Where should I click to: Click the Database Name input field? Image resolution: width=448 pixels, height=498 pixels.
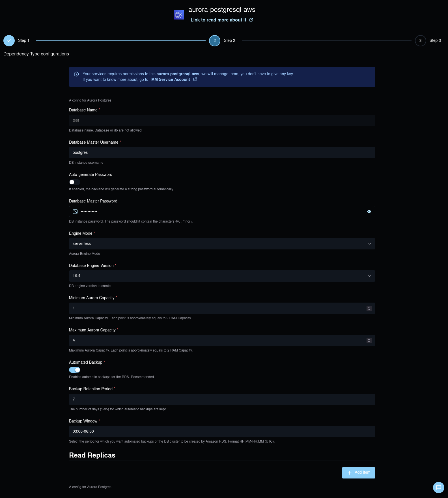tap(222, 120)
